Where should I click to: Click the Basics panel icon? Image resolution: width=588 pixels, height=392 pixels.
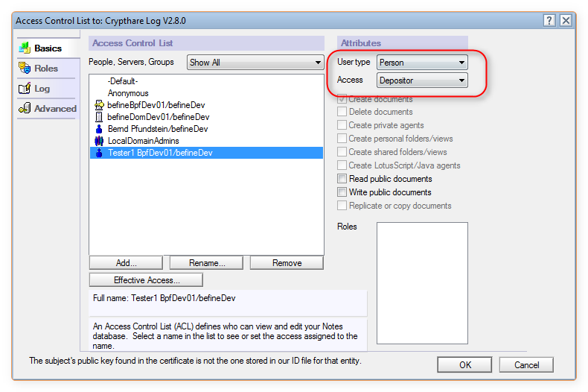[x=25, y=48]
